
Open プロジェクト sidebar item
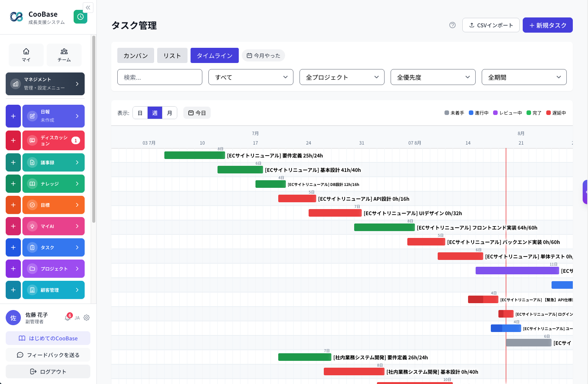(54, 269)
